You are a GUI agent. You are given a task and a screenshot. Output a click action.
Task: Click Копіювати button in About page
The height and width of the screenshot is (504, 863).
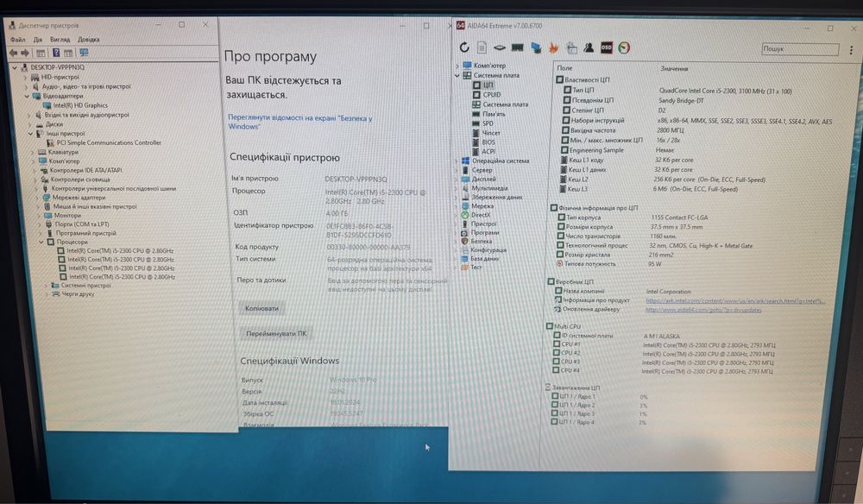[x=262, y=308]
